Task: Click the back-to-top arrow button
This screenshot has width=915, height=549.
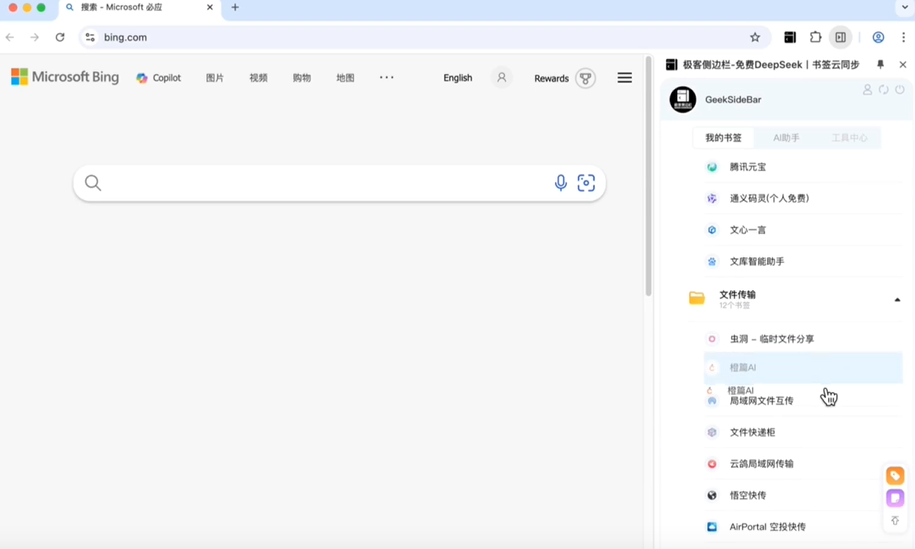Action: coord(895,520)
